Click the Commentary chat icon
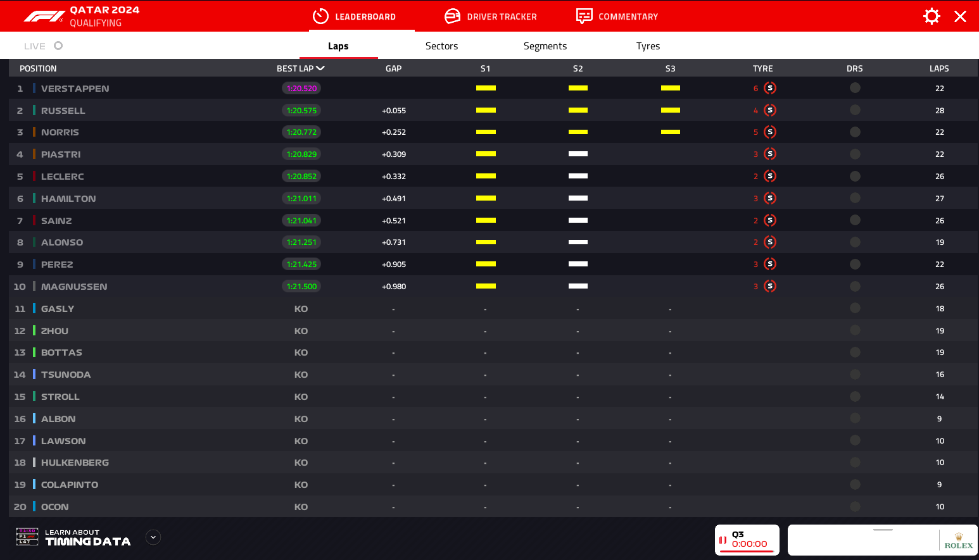Image resolution: width=979 pixels, height=560 pixels. [584, 16]
